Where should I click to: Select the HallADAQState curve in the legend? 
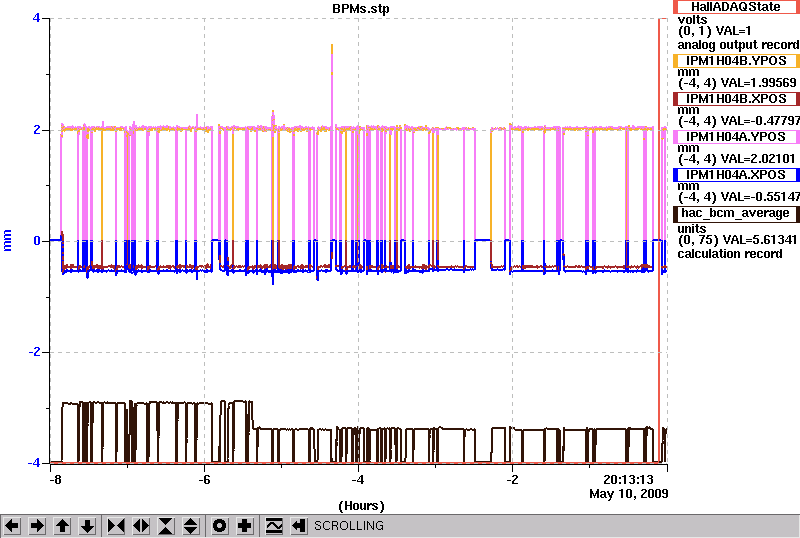[736, 7]
